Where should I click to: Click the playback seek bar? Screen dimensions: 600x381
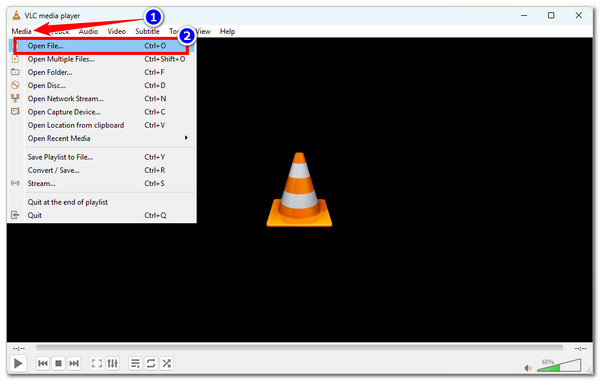click(299, 347)
